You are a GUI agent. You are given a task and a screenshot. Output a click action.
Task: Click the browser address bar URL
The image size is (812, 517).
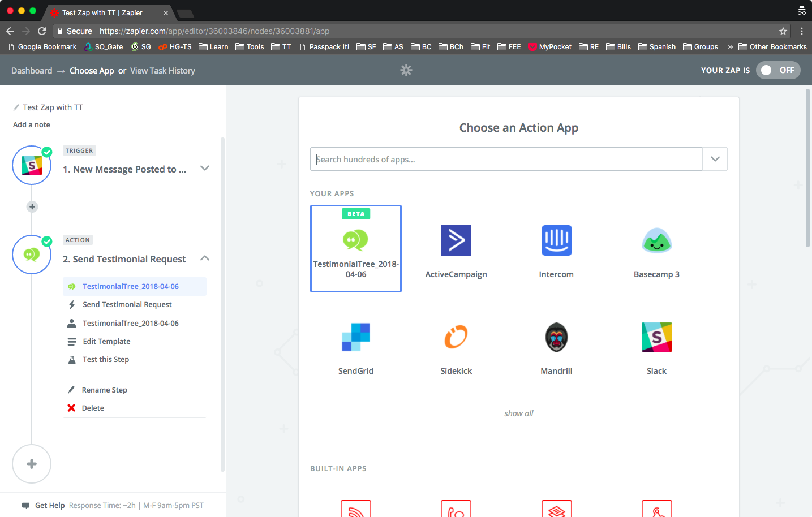pos(214,31)
